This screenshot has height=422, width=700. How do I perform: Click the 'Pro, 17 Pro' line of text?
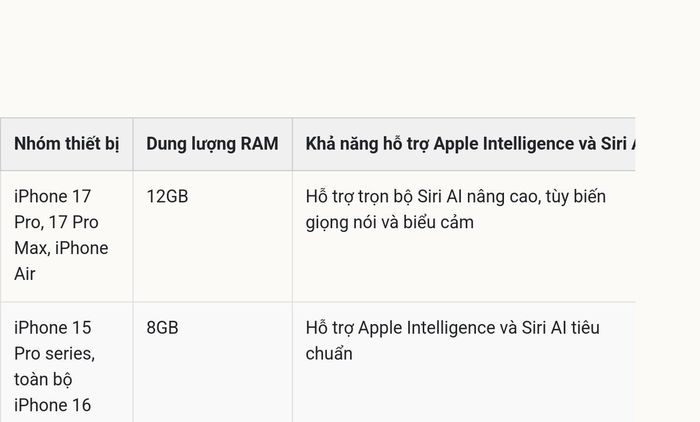pos(56,222)
